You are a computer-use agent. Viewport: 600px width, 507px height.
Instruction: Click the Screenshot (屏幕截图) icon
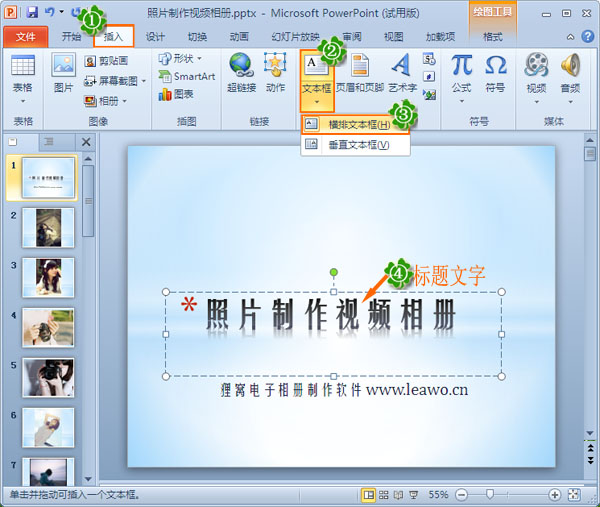(x=90, y=81)
